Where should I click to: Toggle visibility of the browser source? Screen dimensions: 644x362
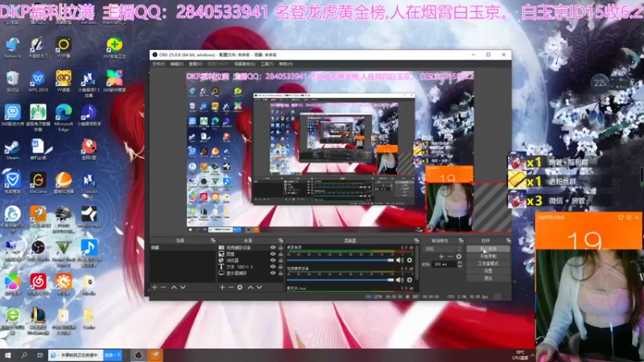pos(273,260)
